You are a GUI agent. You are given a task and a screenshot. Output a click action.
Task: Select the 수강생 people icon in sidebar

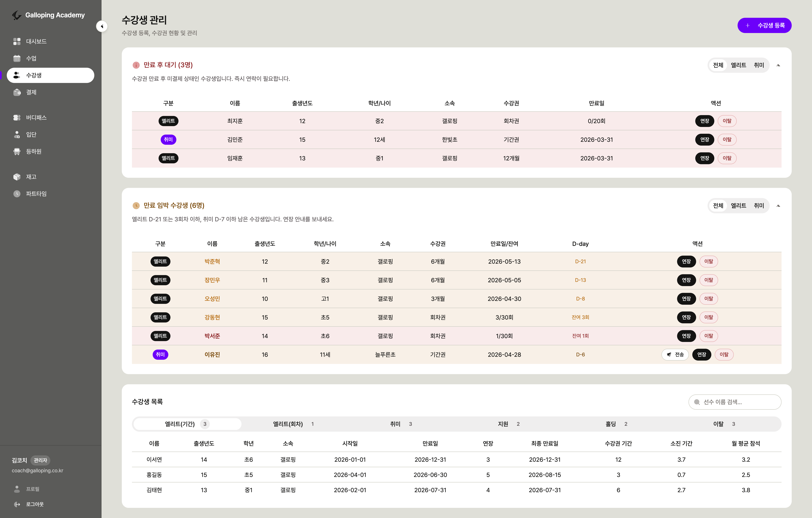[x=17, y=75]
